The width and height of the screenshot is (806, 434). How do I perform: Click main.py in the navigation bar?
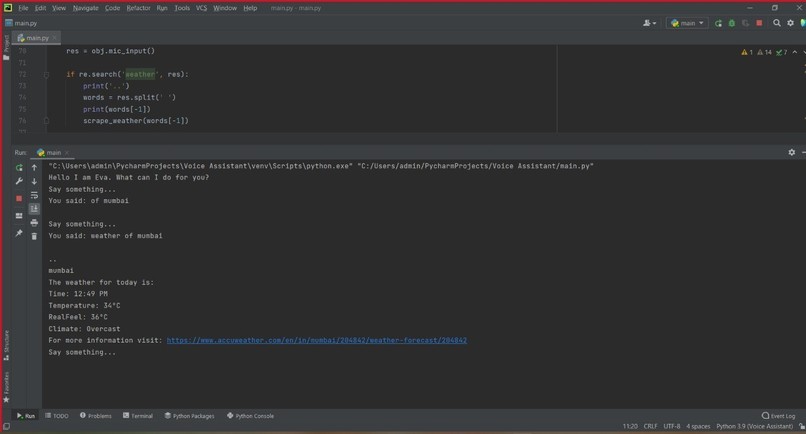tap(21, 23)
